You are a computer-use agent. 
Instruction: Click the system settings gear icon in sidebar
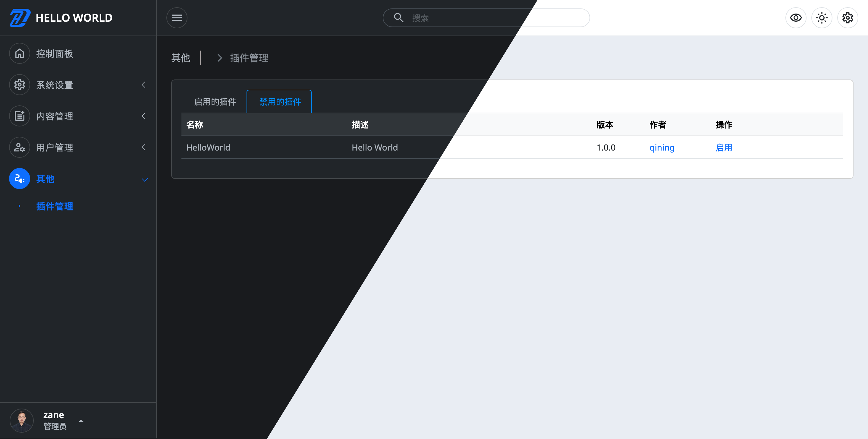19,85
